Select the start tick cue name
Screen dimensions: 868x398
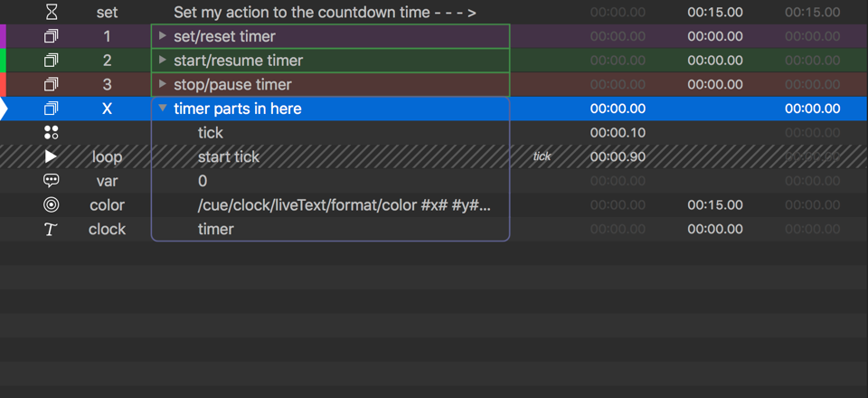point(228,156)
